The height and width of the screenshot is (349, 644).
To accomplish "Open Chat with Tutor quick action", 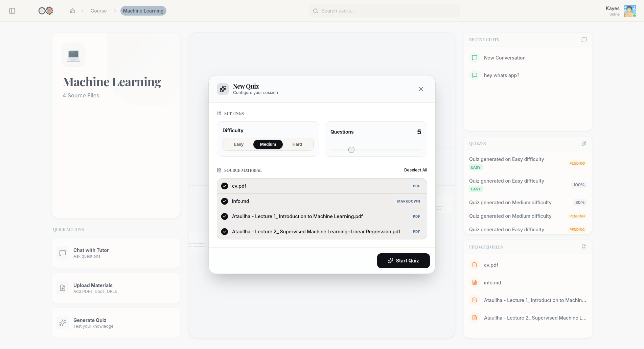I will coord(116,253).
